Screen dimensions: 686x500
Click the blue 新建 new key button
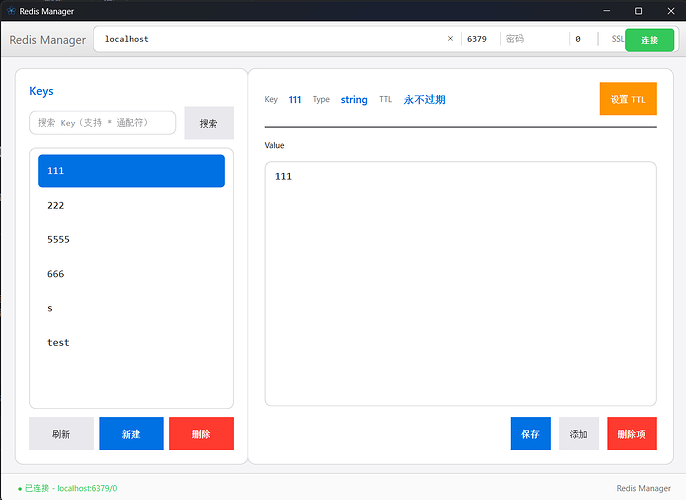[131, 434]
